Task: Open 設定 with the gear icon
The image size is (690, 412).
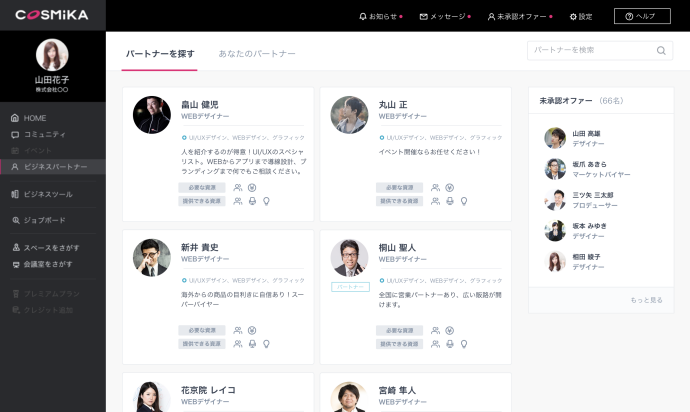Action: [x=573, y=17]
